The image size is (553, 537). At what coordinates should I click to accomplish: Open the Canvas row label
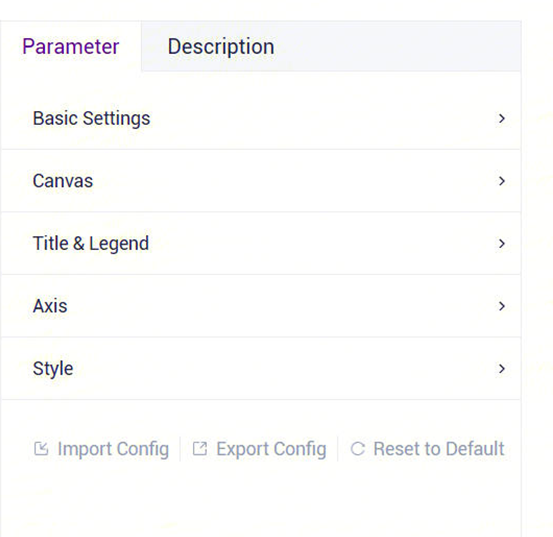pyautogui.click(x=63, y=181)
